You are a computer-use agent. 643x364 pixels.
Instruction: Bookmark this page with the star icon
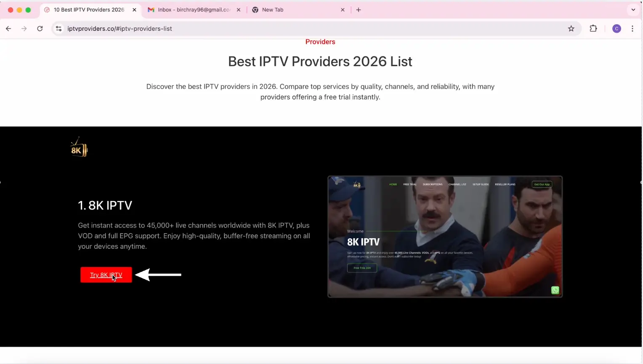pos(571,29)
